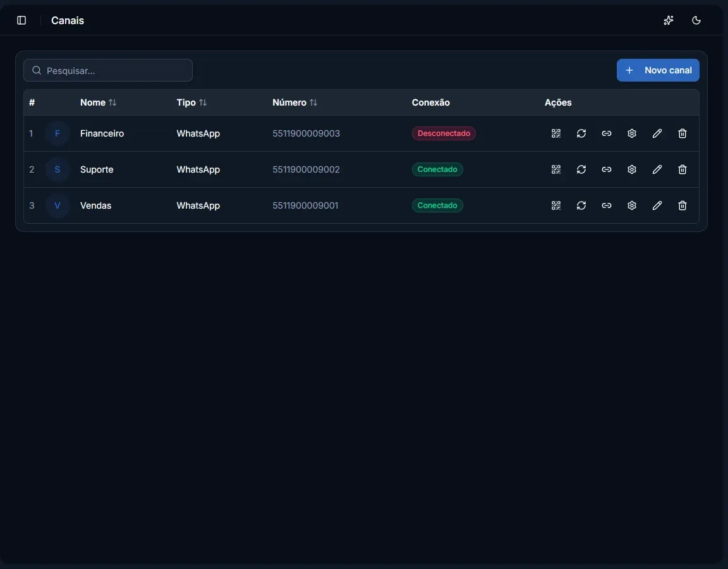The width and height of the screenshot is (728, 569).
Task: Click the Canais page title
Action: pyautogui.click(x=68, y=20)
